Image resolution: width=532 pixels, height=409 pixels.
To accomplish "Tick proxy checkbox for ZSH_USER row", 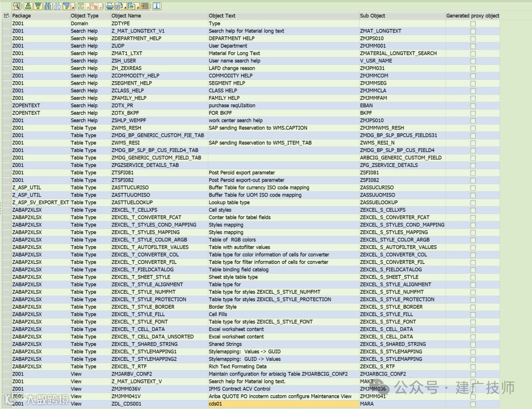I will pos(473,61).
